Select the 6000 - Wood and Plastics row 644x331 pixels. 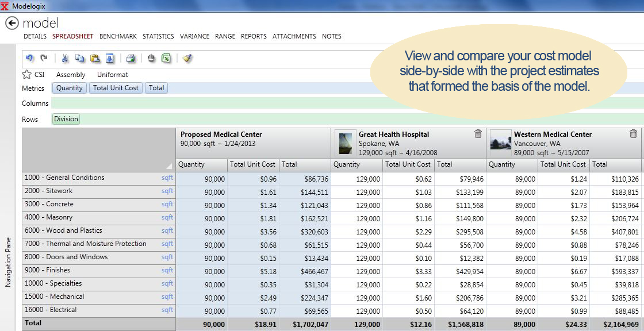(x=98, y=230)
